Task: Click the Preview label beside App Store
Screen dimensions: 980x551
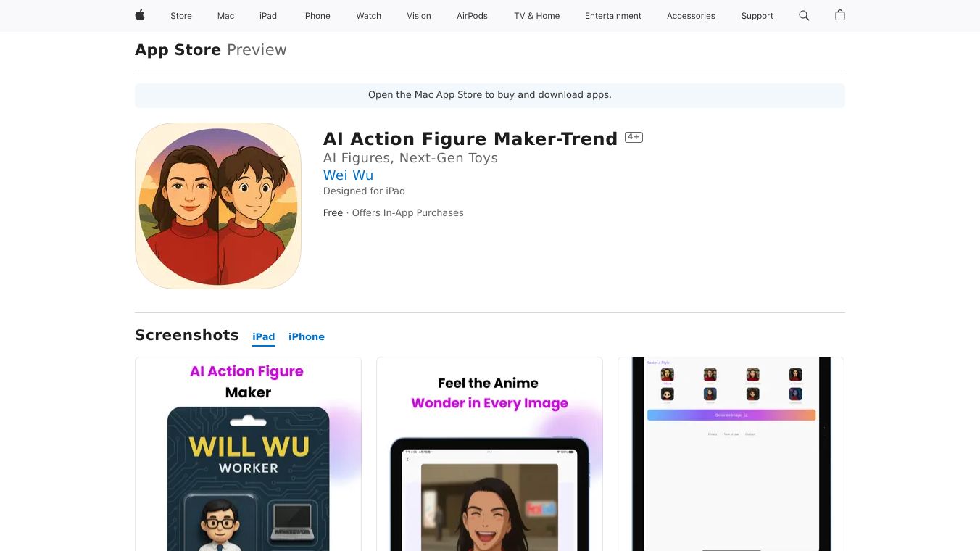Action: [257, 50]
